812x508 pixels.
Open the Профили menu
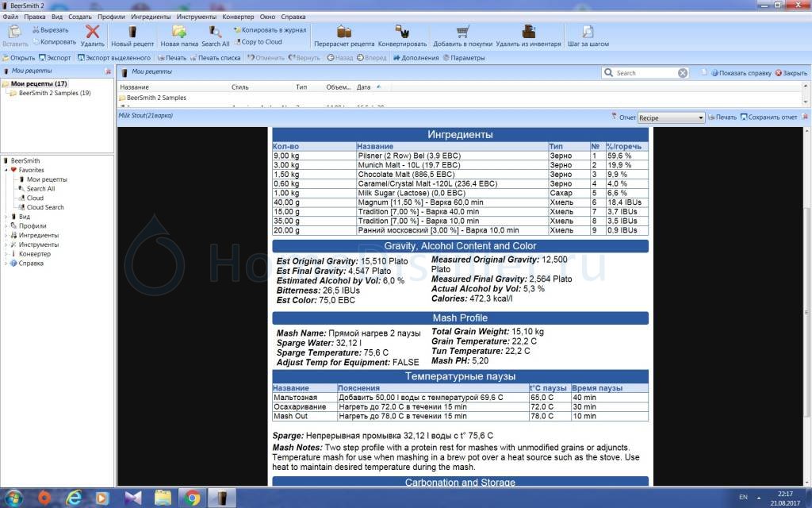pyautogui.click(x=111, y=17)
